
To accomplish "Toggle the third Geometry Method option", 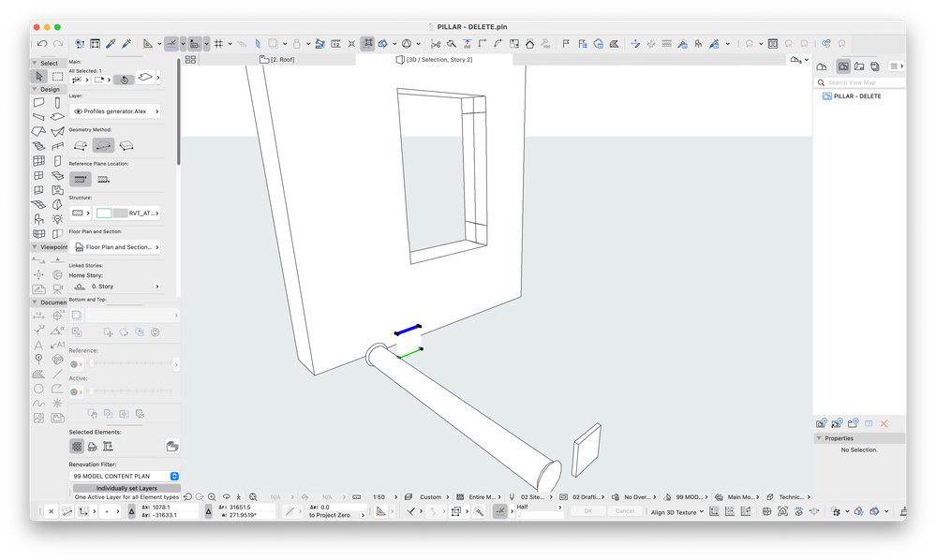I will coord(126,145).
